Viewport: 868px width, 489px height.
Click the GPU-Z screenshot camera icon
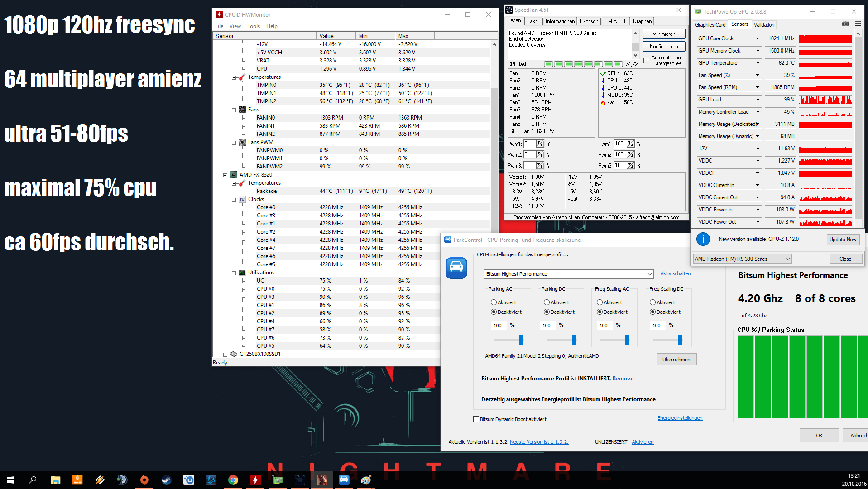[x=845, y=24]
